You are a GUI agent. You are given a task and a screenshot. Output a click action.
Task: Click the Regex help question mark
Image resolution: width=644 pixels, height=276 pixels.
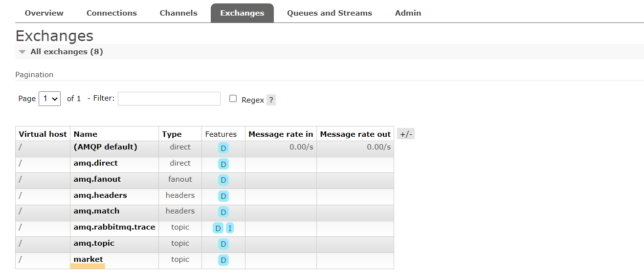tap(271, 100)
